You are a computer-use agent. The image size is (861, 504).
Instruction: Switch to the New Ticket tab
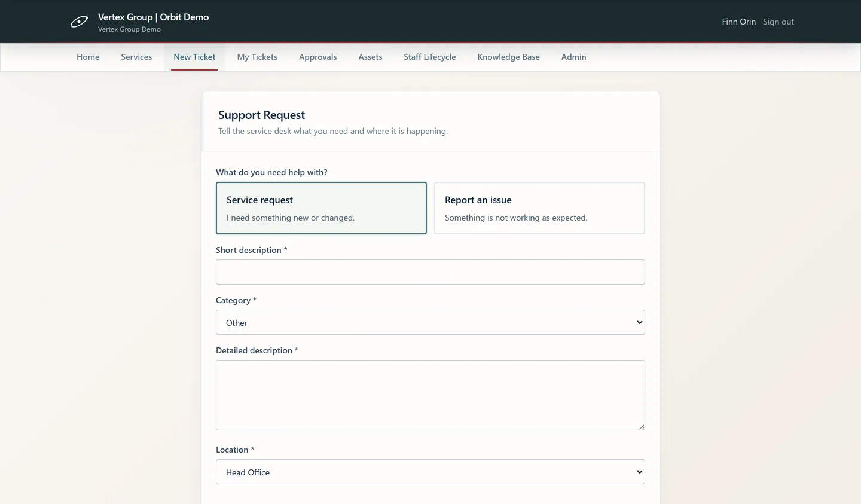click(x=194, y=57)
